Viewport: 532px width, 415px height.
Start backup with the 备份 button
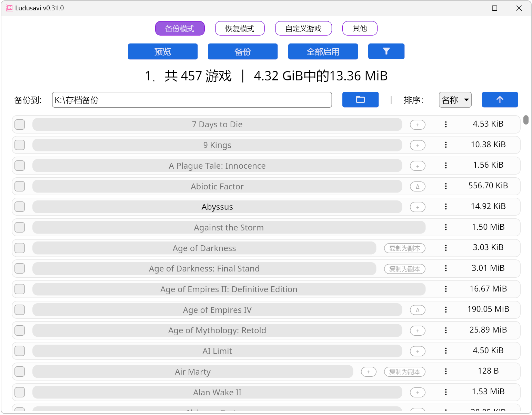coord(243,51)
